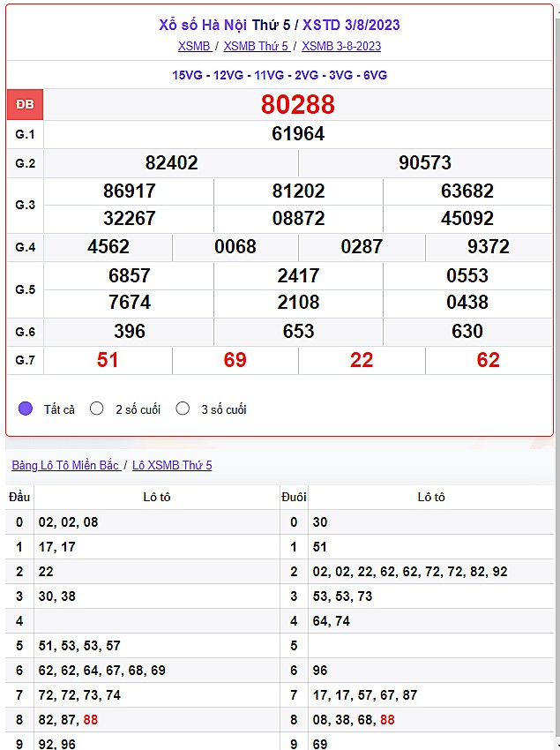The height and width of the screenshot is (750, 560).
Task: Select G.2 number 90573
Action: click(425, 162)
